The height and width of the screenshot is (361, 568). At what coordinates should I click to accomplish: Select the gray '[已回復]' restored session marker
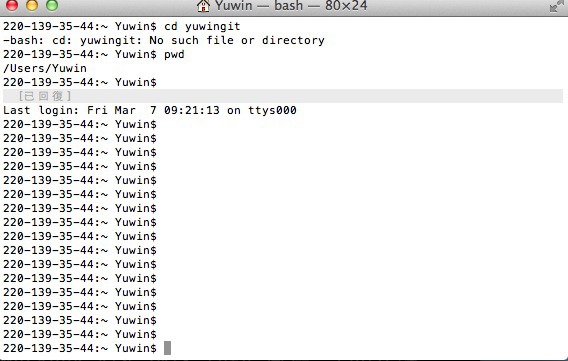45,96
